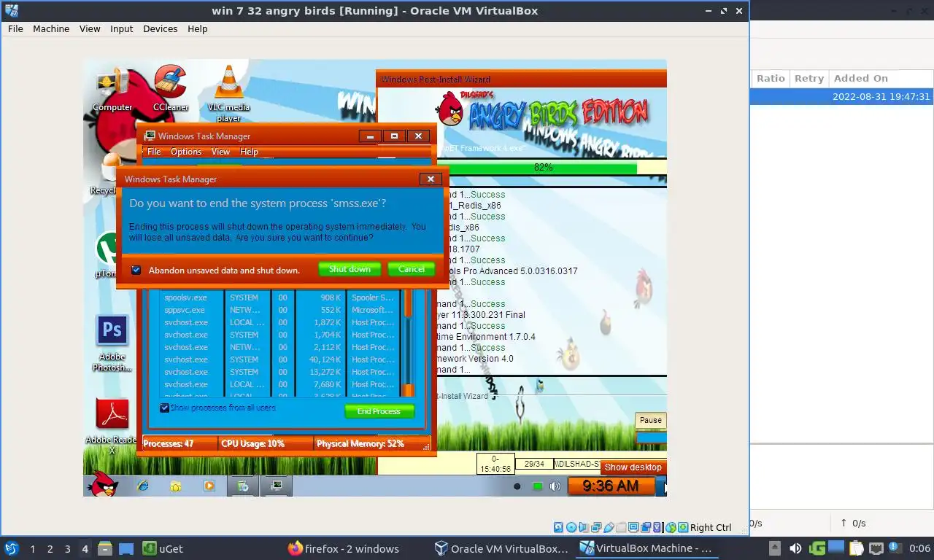934x560 pixels.
Task: Click VirtualBox recording status indicator
Action: click(x=646, y=527)
